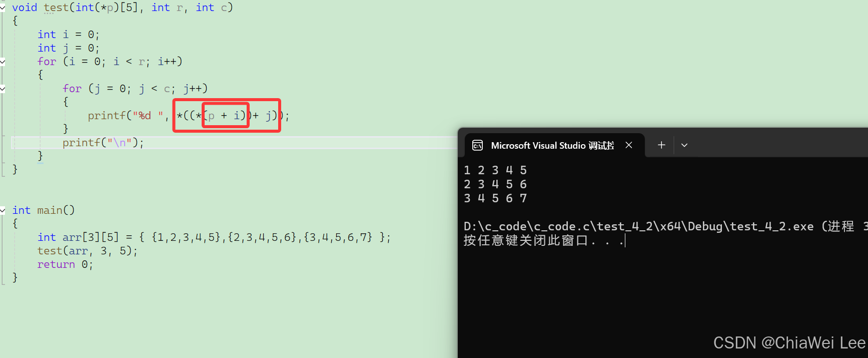The image size is (868, 358).
Task: Collapse the test function code block
Action: 3,8
